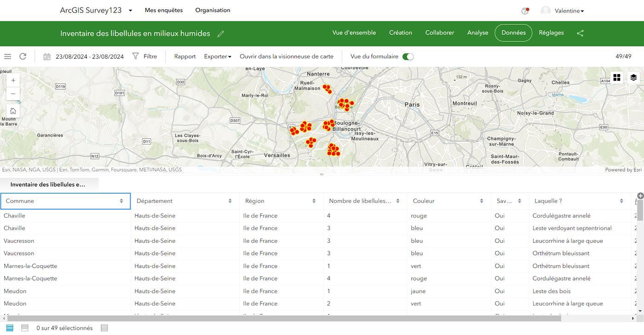Sort by the Couleur column arrows

482,201
